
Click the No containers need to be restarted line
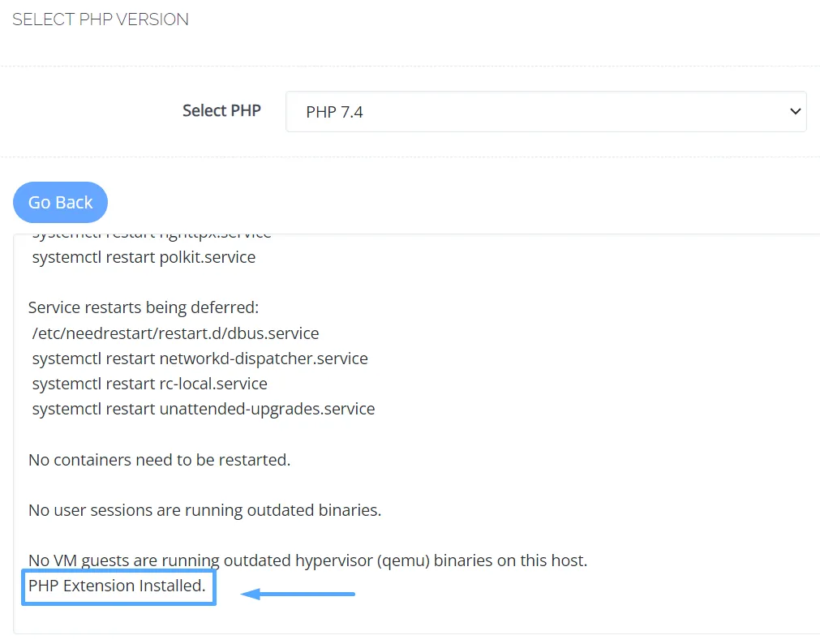(x=159, y=460)
